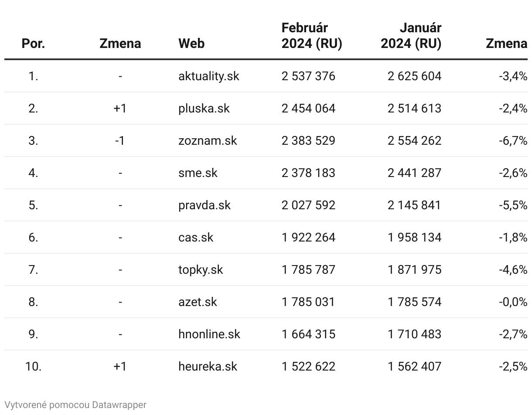Select the January value 1 785 574

tap(415, 302)
